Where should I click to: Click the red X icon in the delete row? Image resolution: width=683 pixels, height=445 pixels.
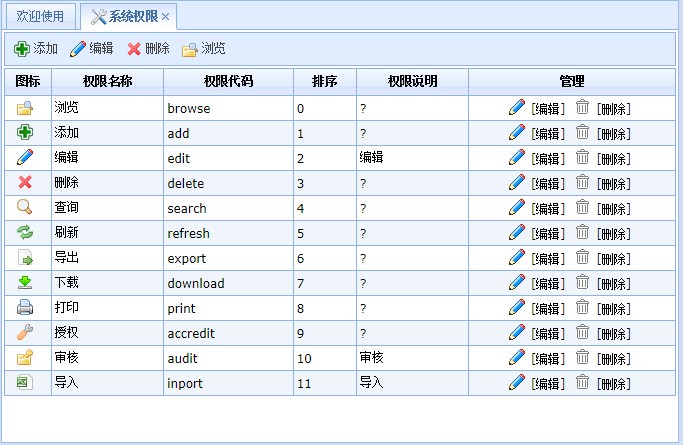pos(25,182)
